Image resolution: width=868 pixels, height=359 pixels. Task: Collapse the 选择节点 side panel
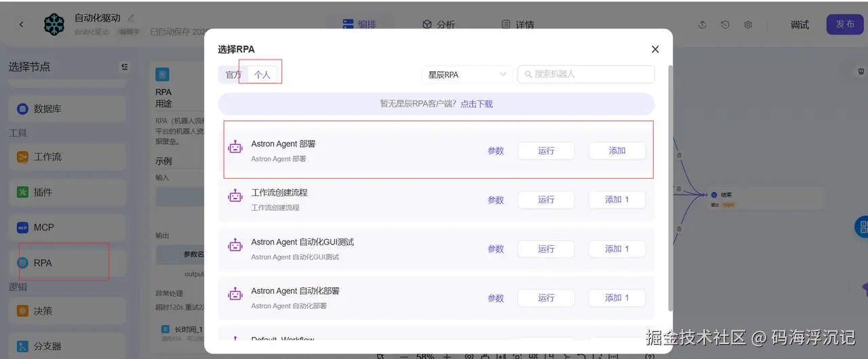[124, 66]
